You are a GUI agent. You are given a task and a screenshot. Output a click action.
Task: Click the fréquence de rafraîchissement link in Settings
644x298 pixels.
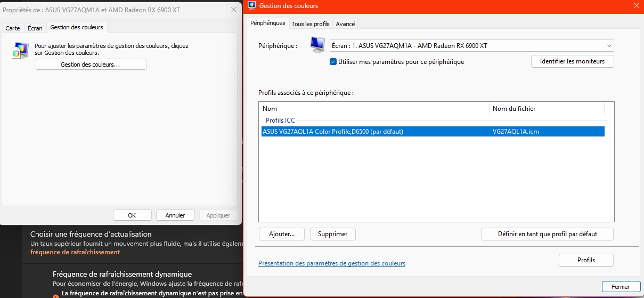pos(75,252)
